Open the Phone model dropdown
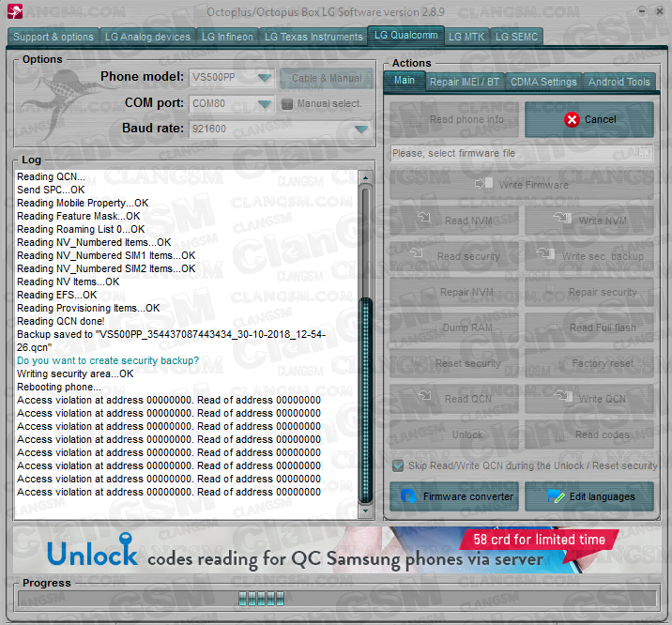This screenshot has width=672, height=625. [265, 78]
